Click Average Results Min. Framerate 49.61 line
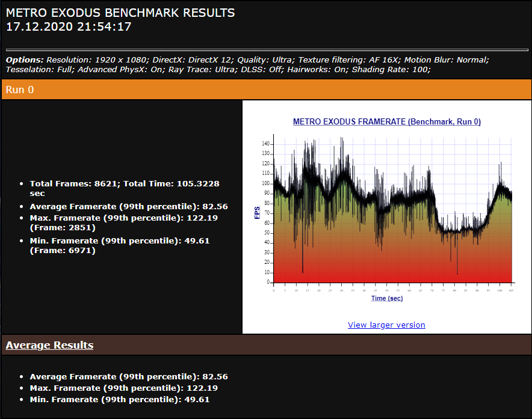 120,400
